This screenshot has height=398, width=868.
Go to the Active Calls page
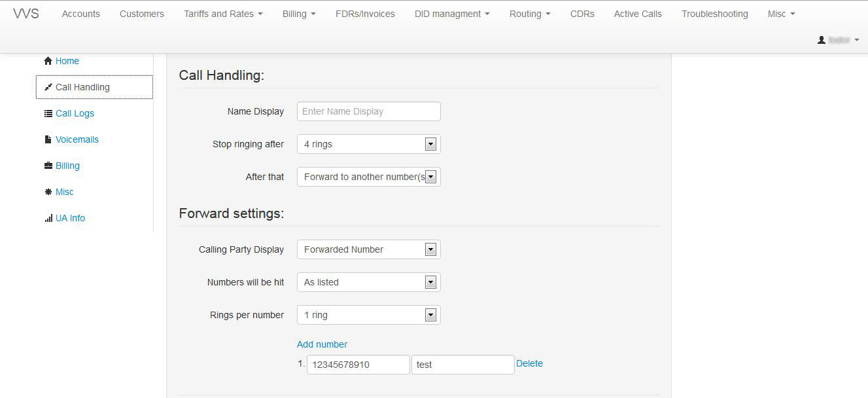tap(638, 14)
